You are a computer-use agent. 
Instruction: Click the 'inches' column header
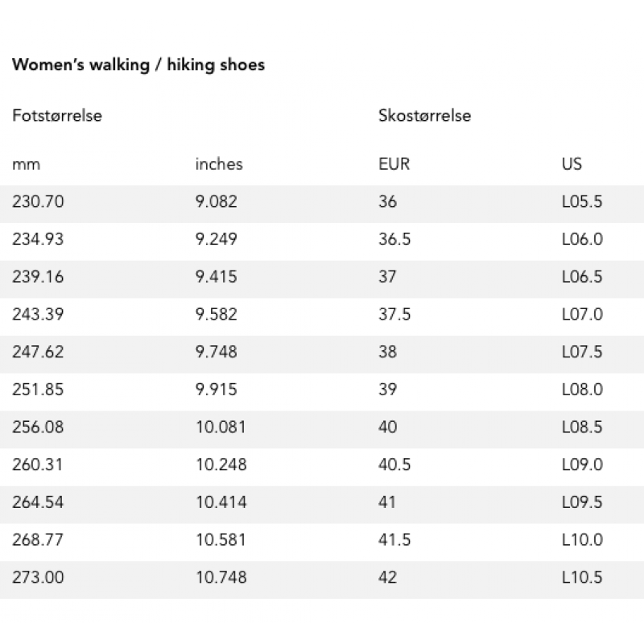click(219, 164)
